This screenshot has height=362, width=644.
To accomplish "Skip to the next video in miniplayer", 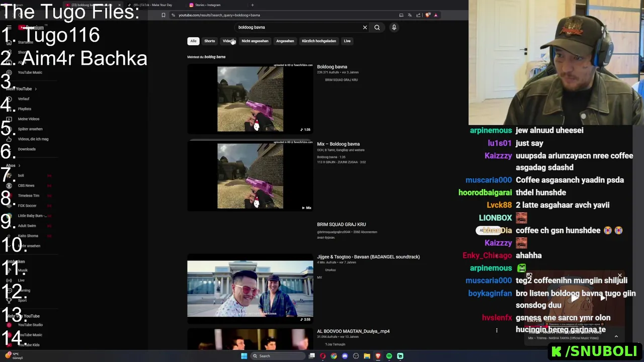I will (604, 298).
